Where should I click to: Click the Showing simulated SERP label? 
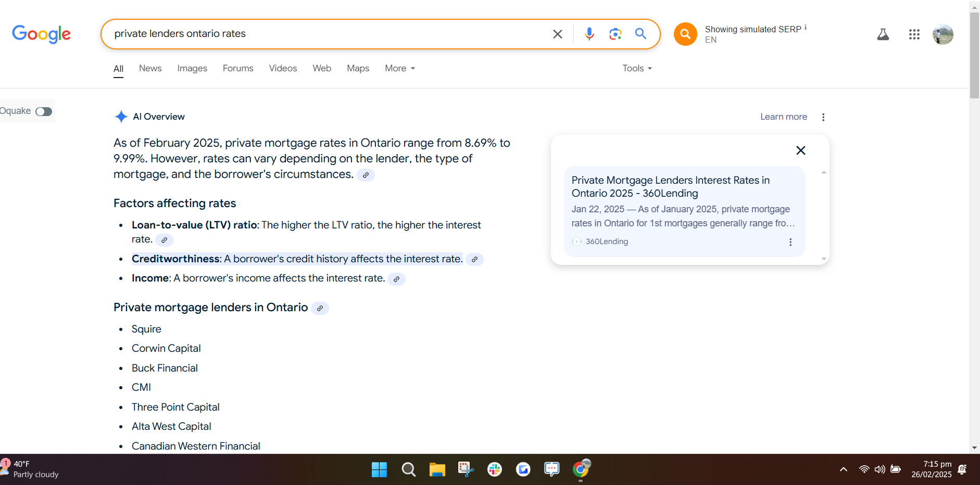click(x=753, y=30)
